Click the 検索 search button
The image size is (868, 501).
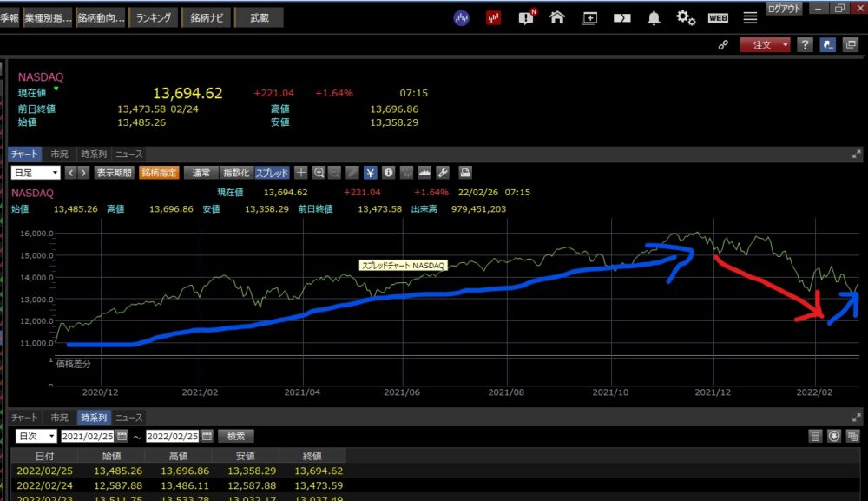tap(236, 436)
